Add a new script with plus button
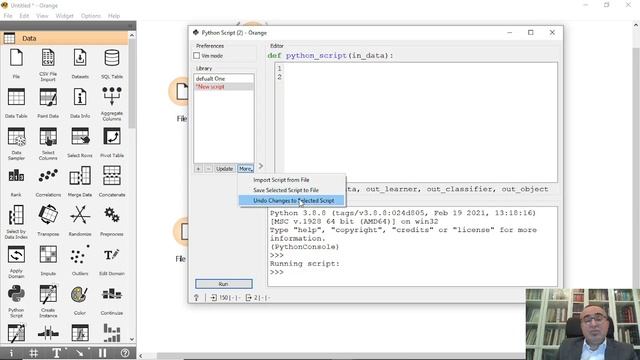Image resolution: width=640 pixels, height=360 pixels. click(198, 169)
